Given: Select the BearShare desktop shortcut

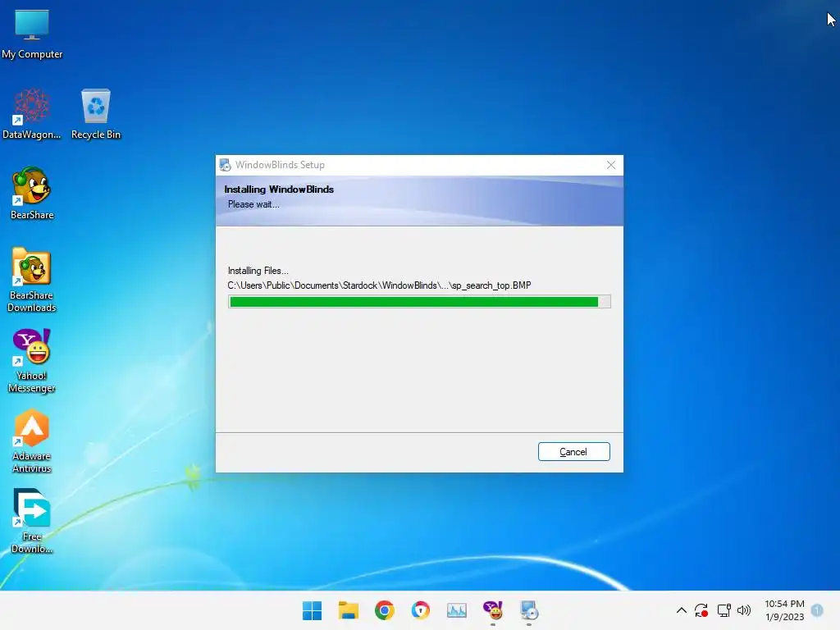Looking at the screenshot, I should [32, 194].
